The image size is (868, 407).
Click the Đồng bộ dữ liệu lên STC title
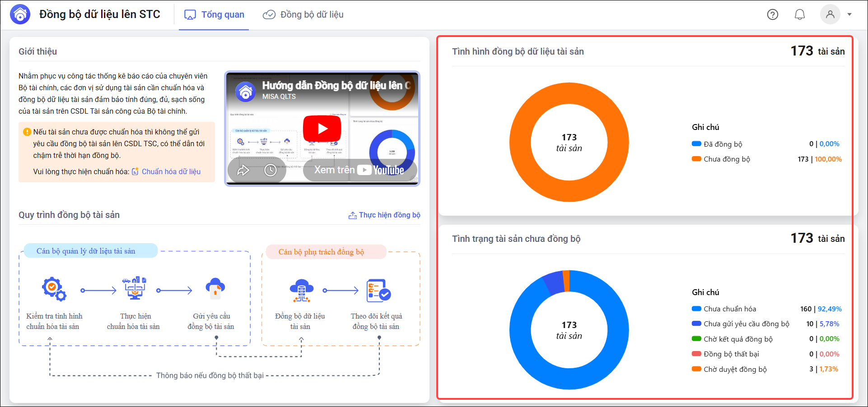pyautogui.click(x=100, y=14)
